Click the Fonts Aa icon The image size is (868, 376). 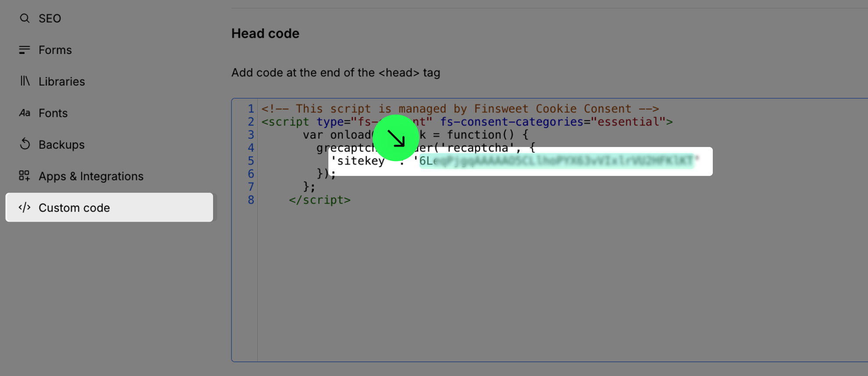(x=25, y=113)
